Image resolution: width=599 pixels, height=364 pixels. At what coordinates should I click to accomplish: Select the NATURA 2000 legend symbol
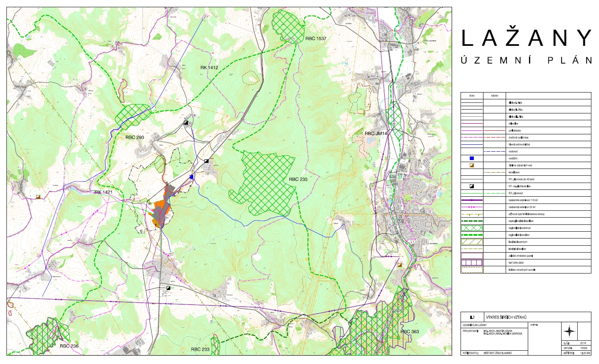pos(472,263)
